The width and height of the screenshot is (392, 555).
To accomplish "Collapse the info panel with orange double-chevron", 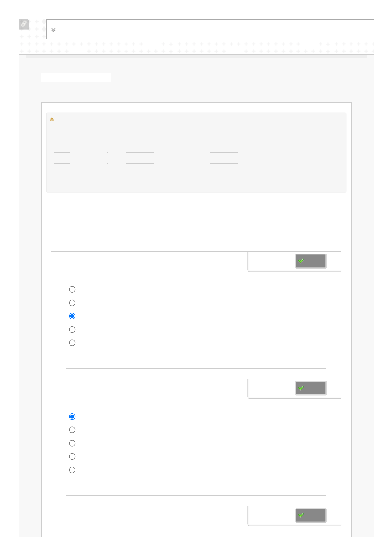I will point(52,119).
